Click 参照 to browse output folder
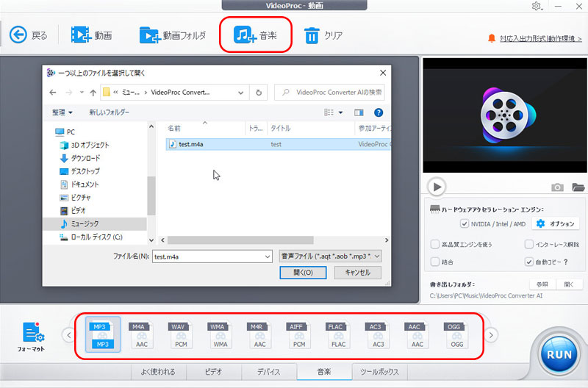The height and width of the screenshot is (388, 588). pos(542,284)
